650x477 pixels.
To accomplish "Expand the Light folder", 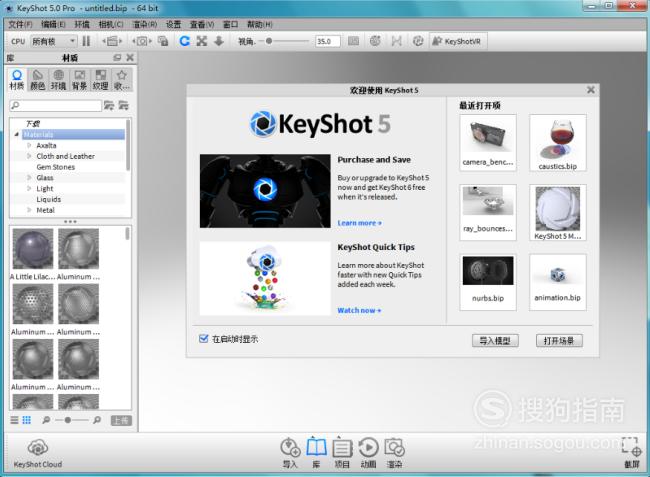I will 29,189.
